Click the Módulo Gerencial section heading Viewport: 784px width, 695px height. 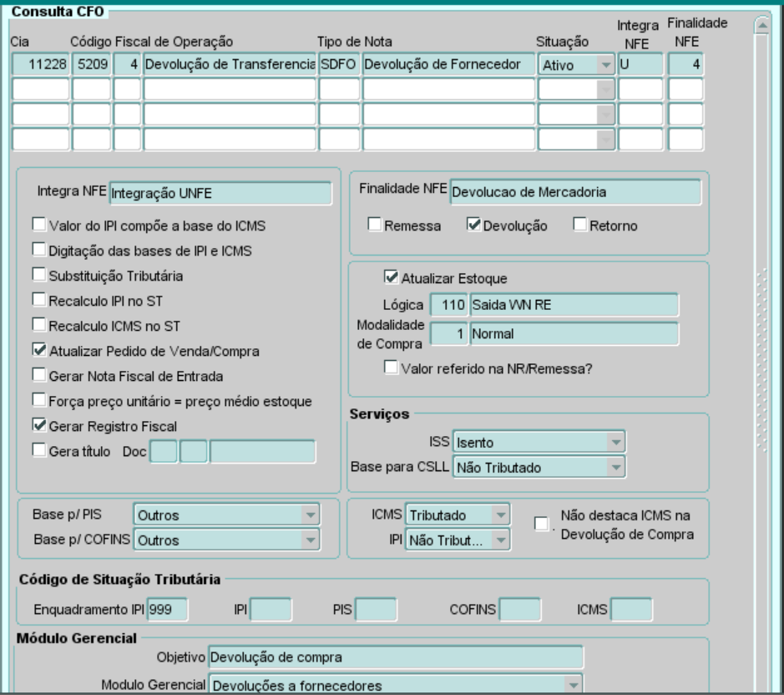77,638
